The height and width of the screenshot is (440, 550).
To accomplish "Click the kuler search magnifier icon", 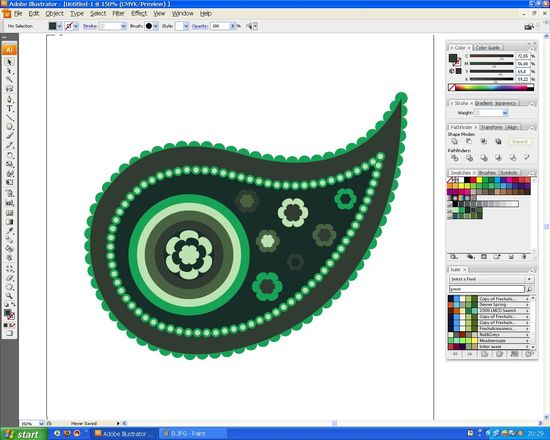I will [x=530, y=289].
